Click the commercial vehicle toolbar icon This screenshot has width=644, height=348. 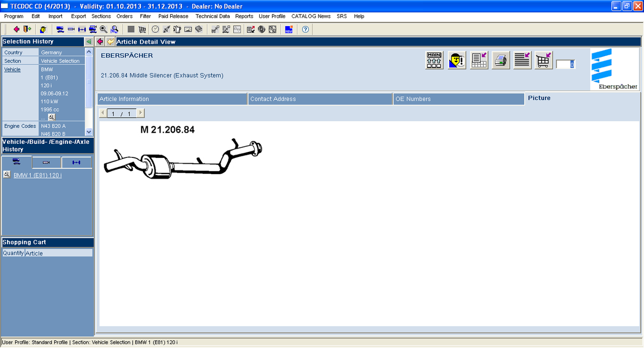pos(93,29)
